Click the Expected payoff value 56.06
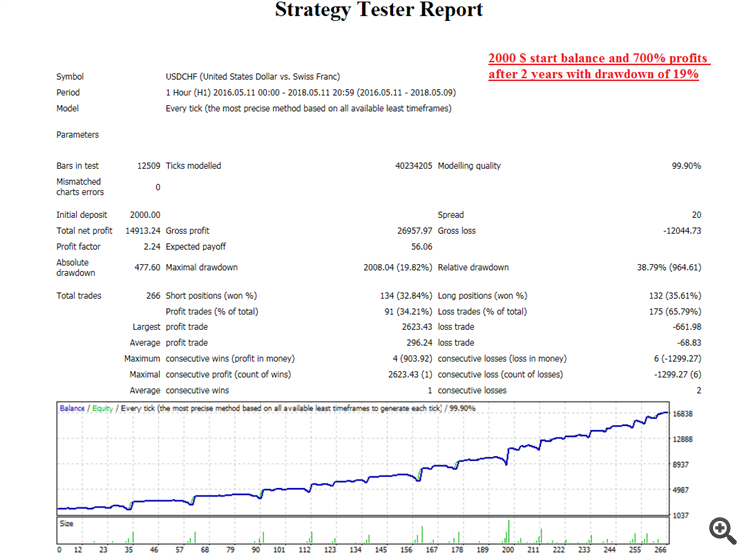750x557 pixels. click(x=421, y=247)
